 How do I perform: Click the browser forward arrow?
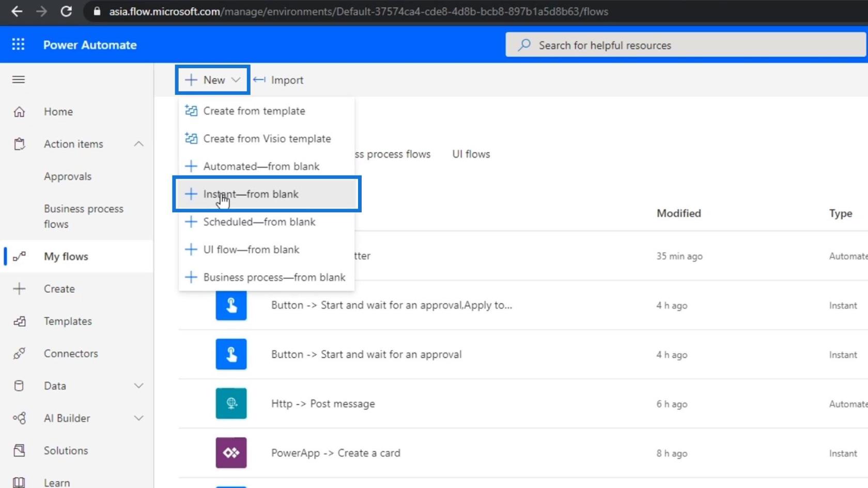[x=41, y=11]
